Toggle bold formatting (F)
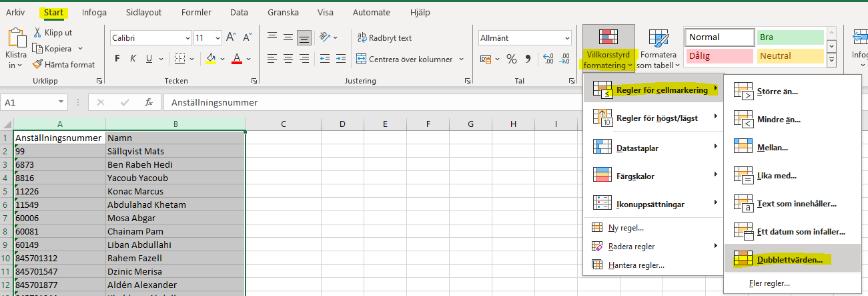Viewport: 868px width, 296px height. pos(117,59)
